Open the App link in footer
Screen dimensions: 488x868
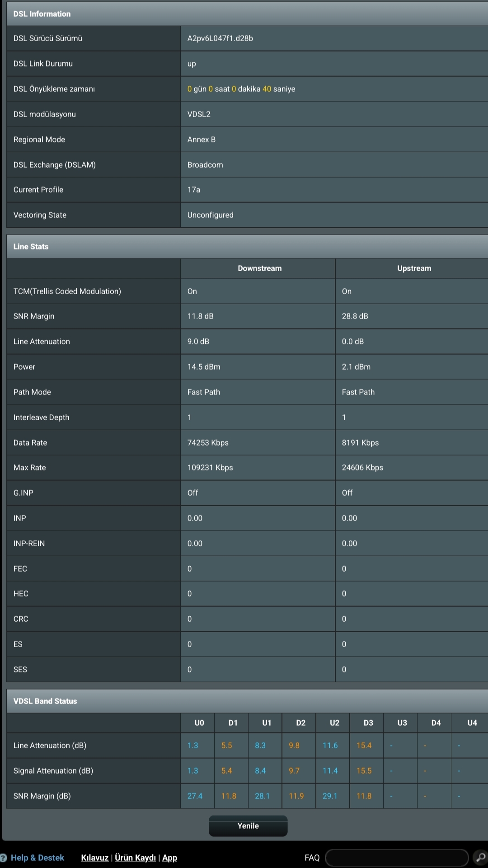click(x=169, y=858)
